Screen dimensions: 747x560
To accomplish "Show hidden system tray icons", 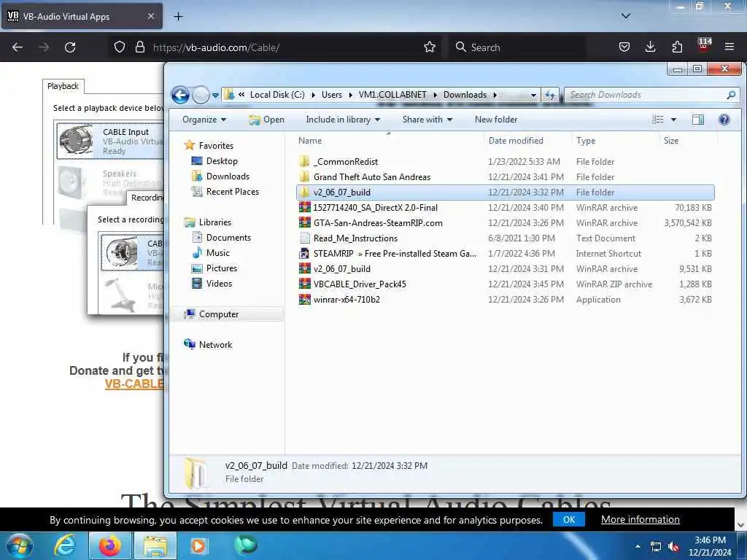I will tap(638, 545).
